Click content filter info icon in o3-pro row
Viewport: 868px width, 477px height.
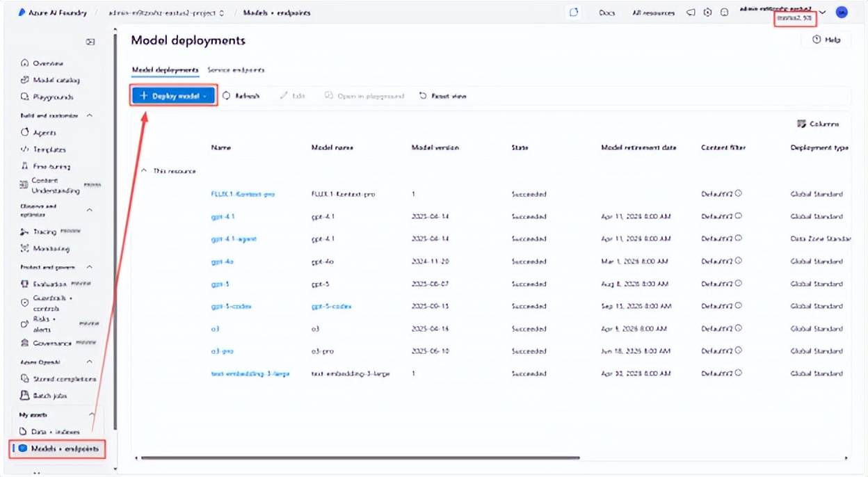pyautogui.click(x=738, y=350)
